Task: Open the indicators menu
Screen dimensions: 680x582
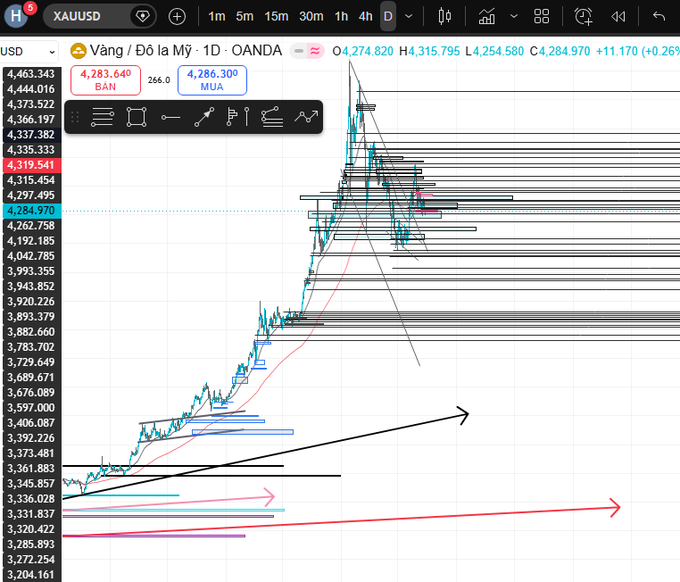Action: [487, 16]
